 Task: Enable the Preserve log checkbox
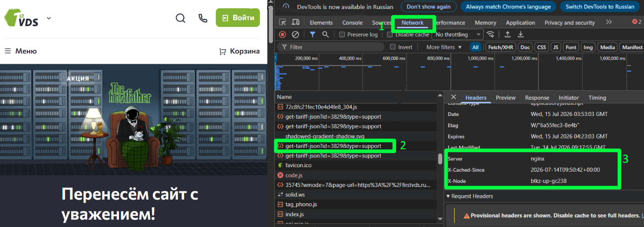[342, 34]
